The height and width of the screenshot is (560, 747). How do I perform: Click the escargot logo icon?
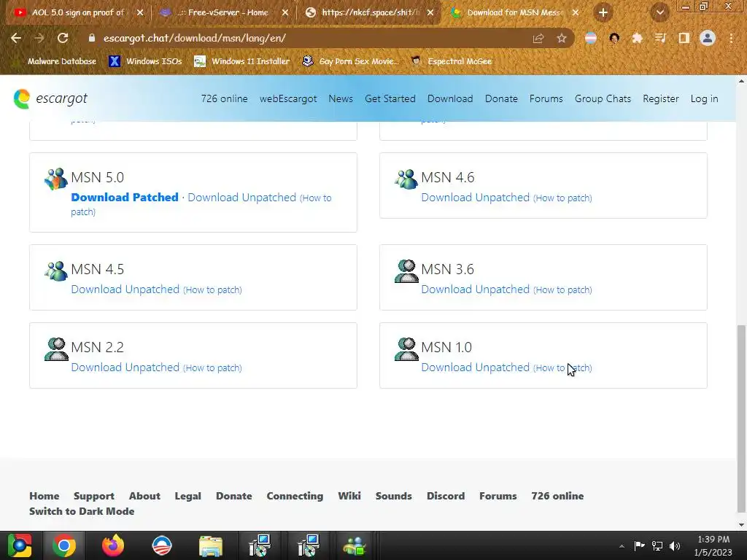22,98
